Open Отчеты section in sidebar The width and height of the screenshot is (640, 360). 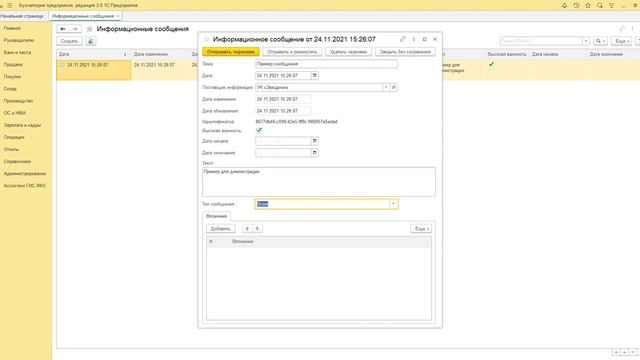pyautogui.click(x=11, y=149)
